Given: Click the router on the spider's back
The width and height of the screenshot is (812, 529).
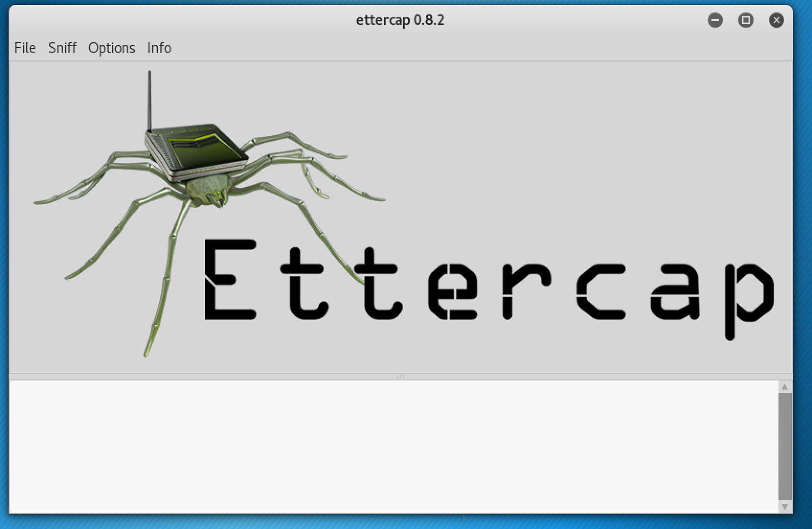Looking at the screenshot, I should pyautogui.click(x=196, y=149).
